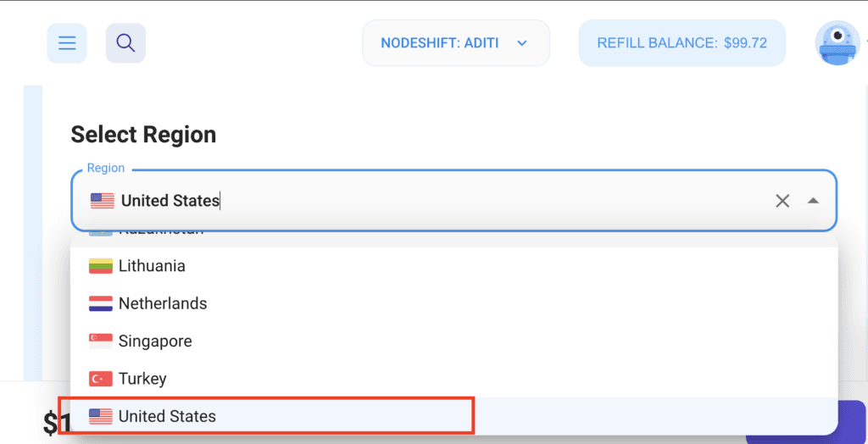Click the magnifier search icon
This screenshot has width=868, height=444.
coord(125,43)
